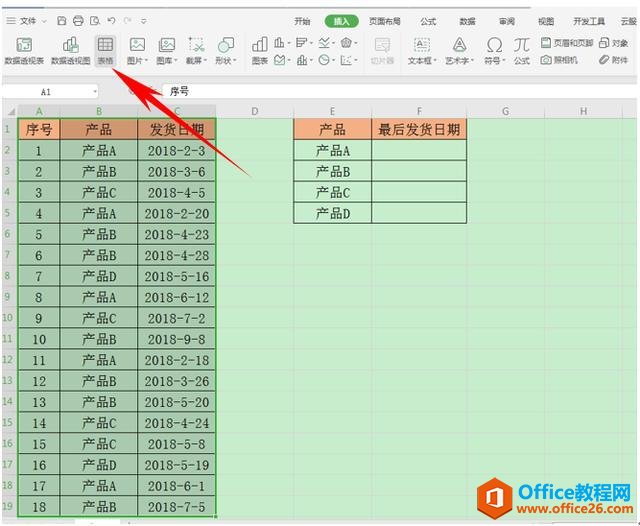Viewport: 640px width, 526px height.
Task: Switch to the 数据 data tab
Action: coord(467,22)
